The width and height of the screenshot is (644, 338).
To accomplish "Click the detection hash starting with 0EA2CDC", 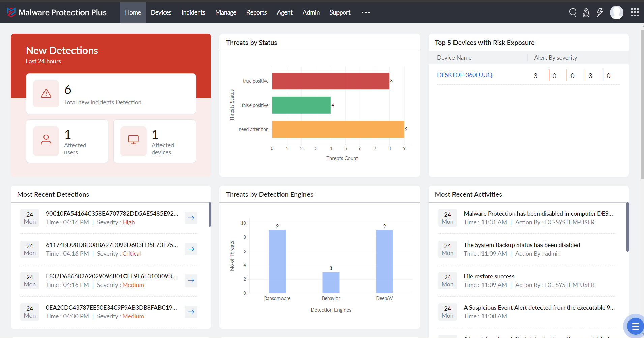I will click(111, 307).
